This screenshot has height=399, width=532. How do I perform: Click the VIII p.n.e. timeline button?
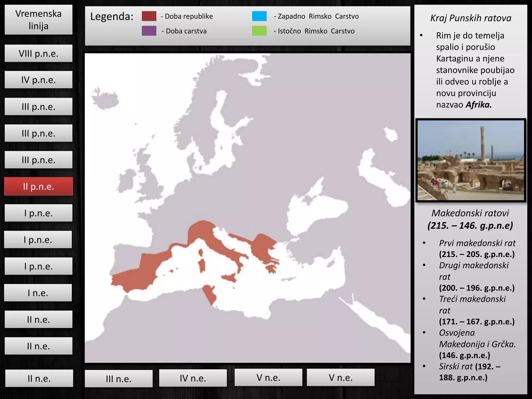coord(38,54)
